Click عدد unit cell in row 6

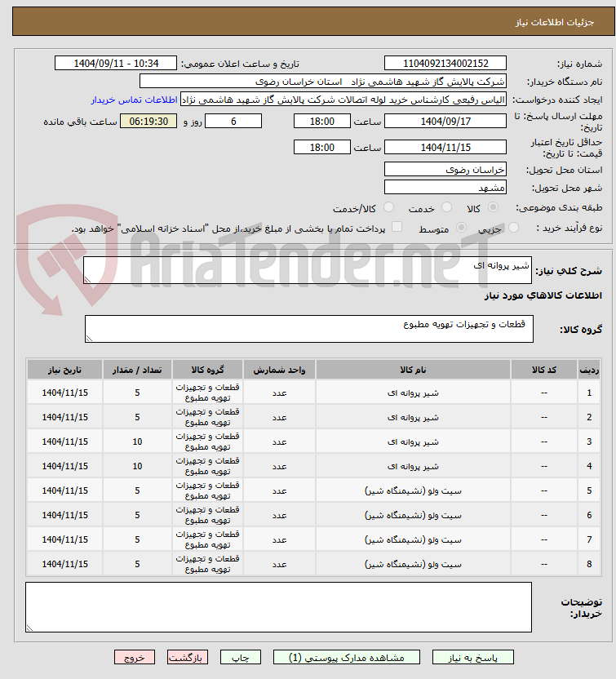pyautogui.click(x=279, y=515)
